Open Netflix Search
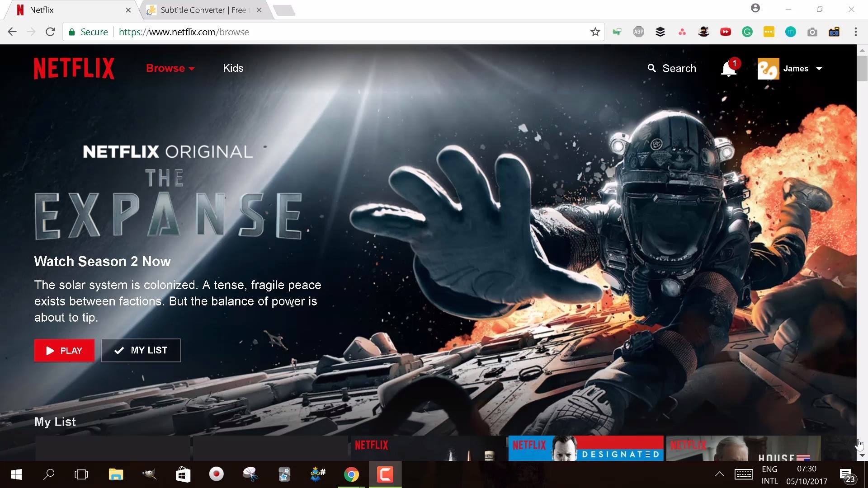The width and height of the screenshot is (868, 488). pos(672,68)
